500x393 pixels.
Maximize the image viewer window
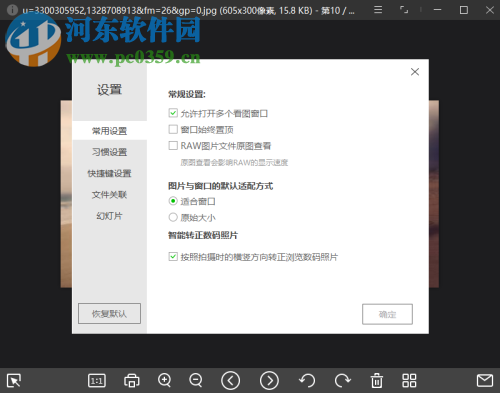(x=464, y=10)
